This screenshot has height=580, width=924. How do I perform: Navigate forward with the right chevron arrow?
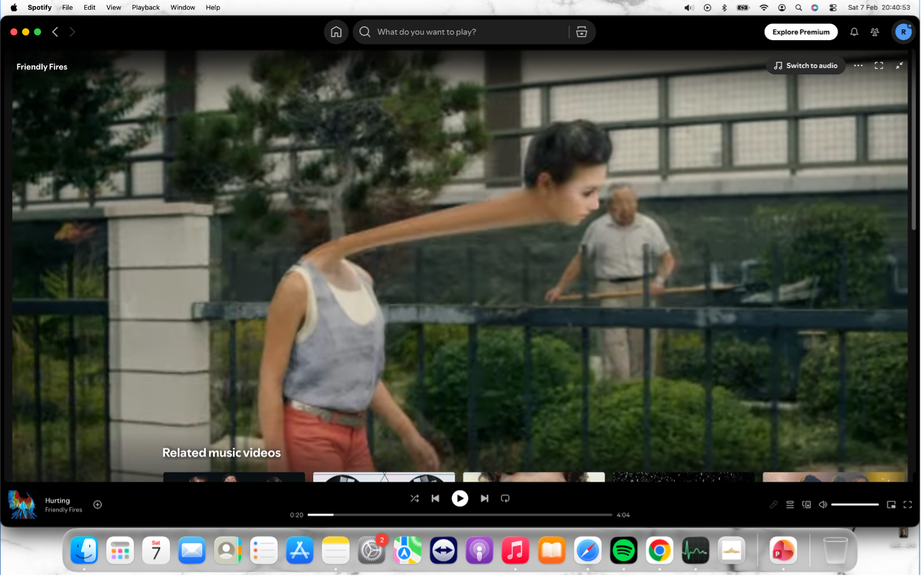[72, 32]
